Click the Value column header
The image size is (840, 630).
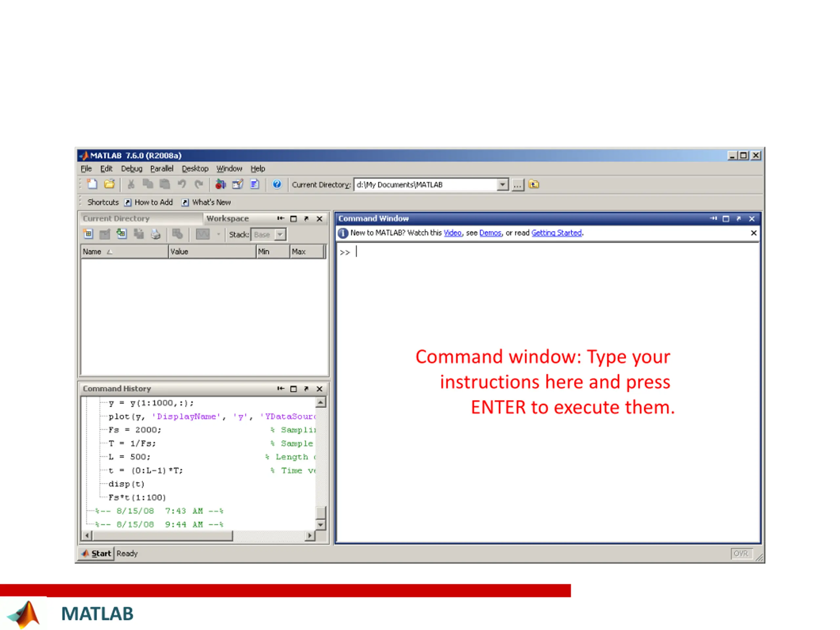click(212, 252)
